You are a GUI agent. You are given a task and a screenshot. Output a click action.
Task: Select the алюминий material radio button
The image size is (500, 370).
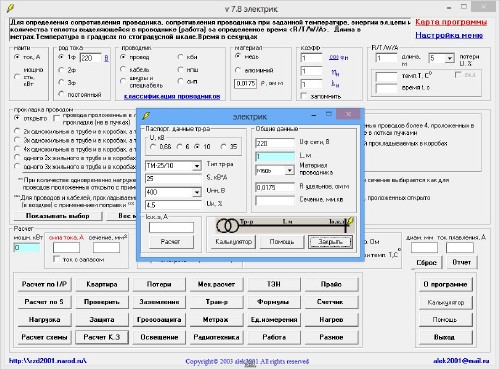click(x=238, y=70)
